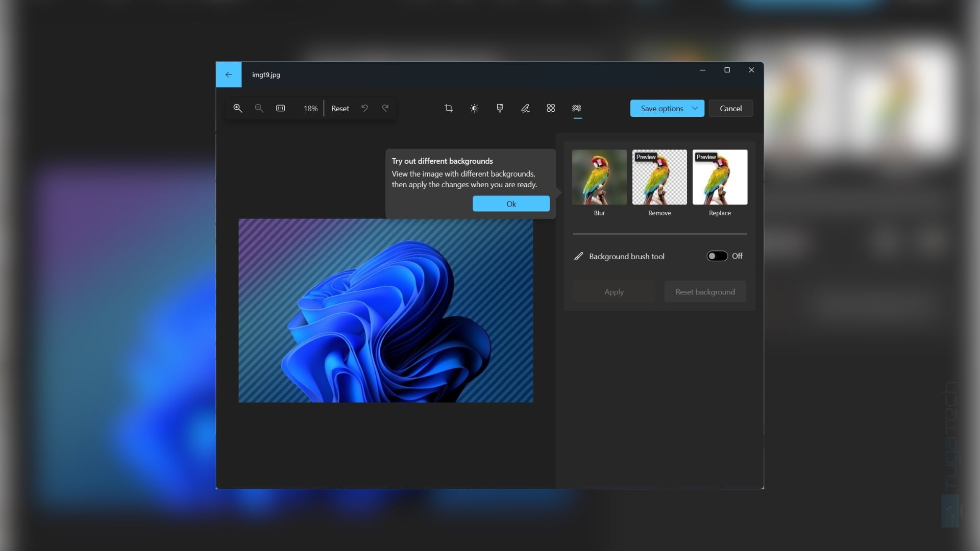The image size is (980, 551).
Task: Redo the last edit
Action: pos(385,108)
